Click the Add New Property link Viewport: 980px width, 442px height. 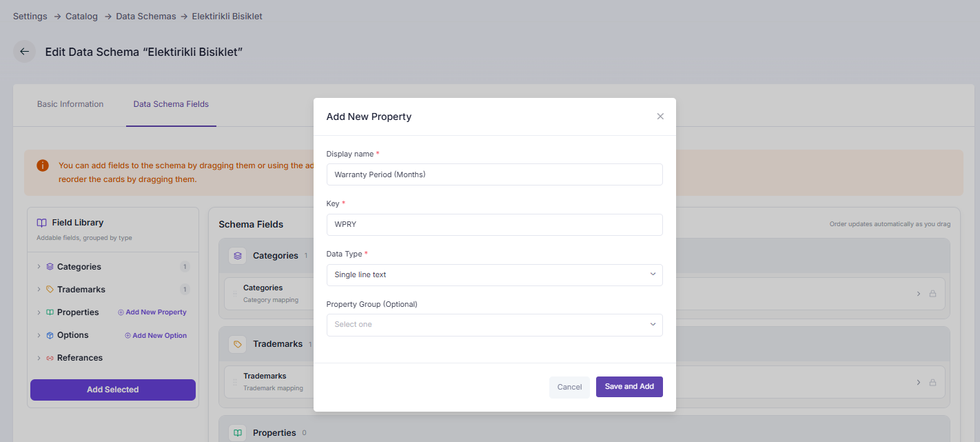[x=152, y=312]
